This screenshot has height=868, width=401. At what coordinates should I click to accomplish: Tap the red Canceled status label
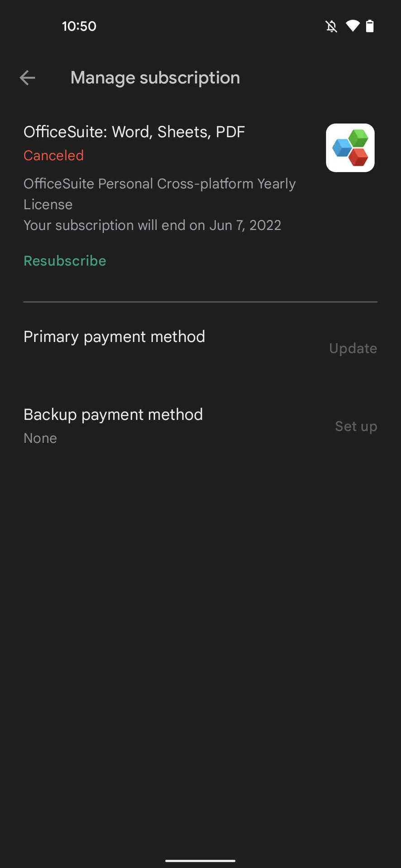(x=53, y=156)
